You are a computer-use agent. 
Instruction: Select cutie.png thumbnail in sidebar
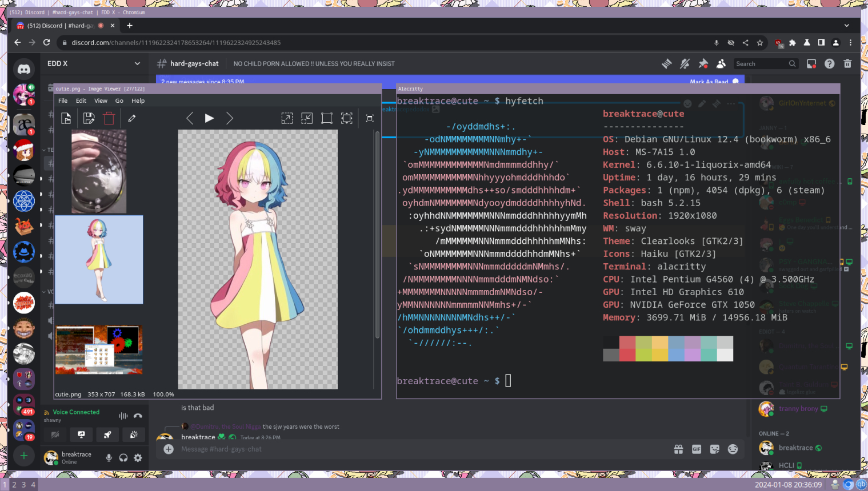(99, 259)
